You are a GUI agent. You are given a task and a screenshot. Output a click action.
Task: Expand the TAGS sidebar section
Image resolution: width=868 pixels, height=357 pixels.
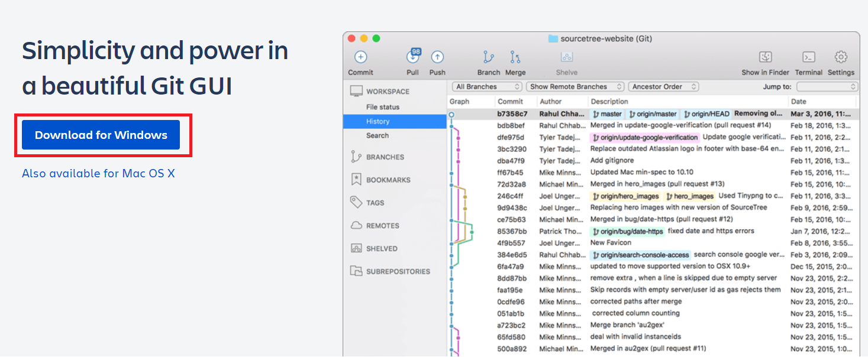coord(375,203)
